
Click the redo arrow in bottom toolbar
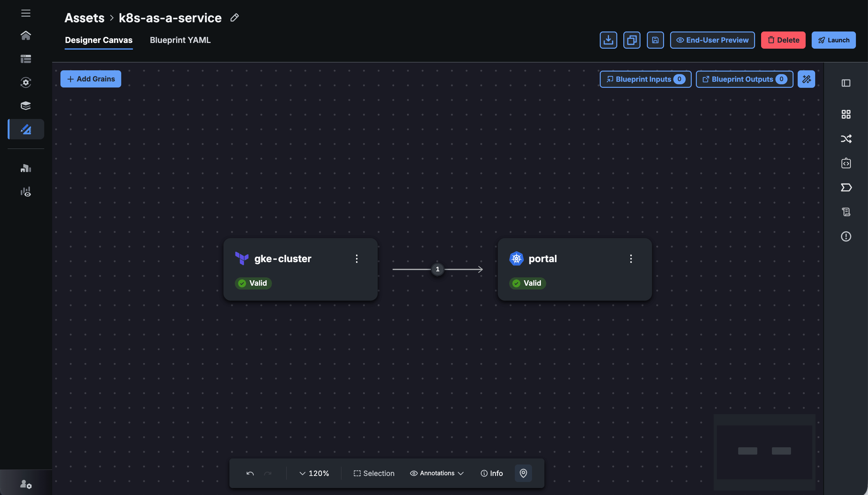268,473
